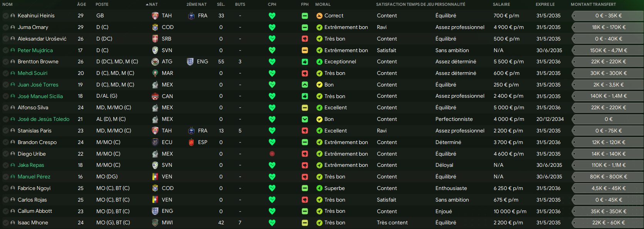Open Mehdi Souiri's player profile
The width and height of the screenshot is (644, 229).
point(32,73)
